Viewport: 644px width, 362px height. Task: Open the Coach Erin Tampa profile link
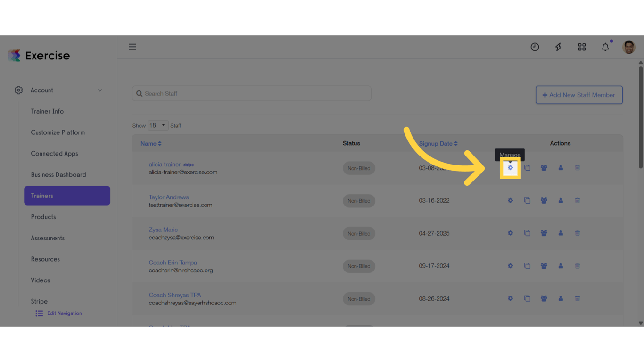[173, 263]
